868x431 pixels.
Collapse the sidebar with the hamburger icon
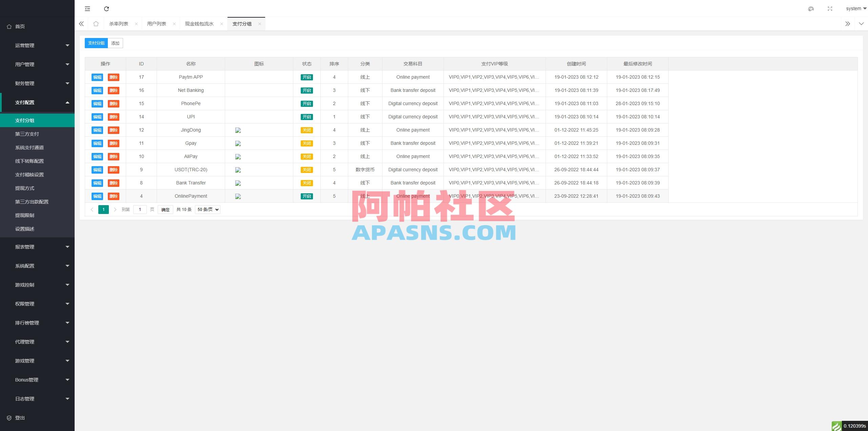click(x=87, y=9)
